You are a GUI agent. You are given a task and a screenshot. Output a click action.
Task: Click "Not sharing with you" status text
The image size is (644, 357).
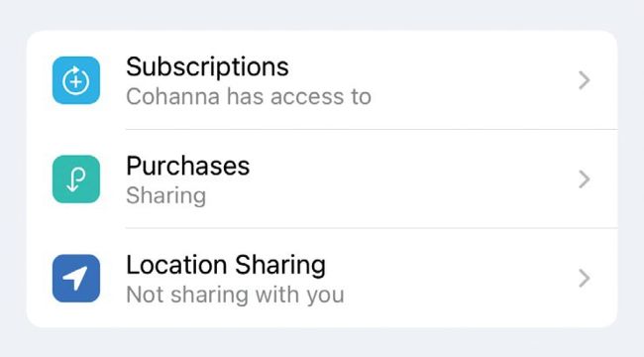235,295
